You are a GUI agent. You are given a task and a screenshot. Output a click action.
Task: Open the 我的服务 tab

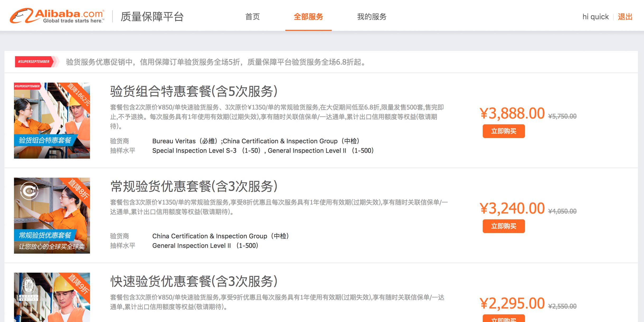point(372,17)
